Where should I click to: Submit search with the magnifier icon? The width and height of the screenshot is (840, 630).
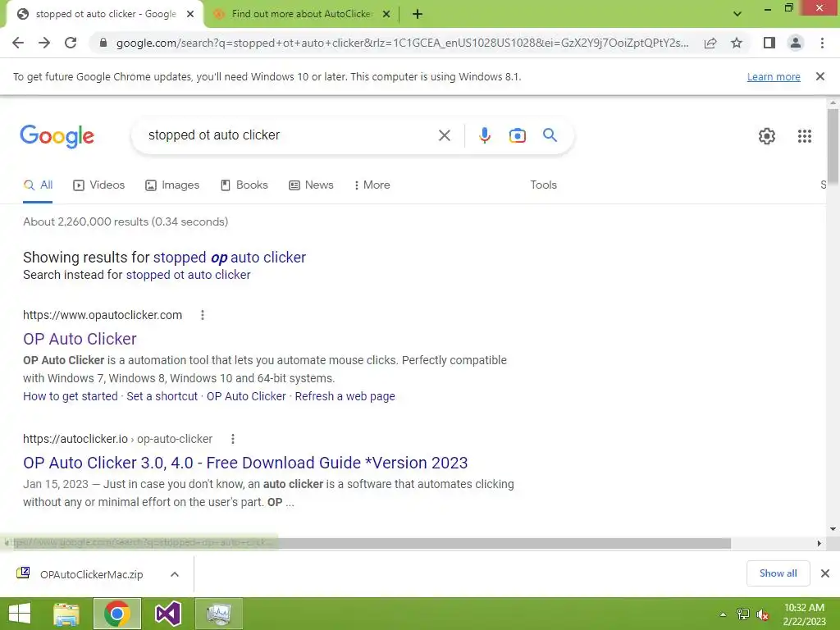click(x=550, y=135)
